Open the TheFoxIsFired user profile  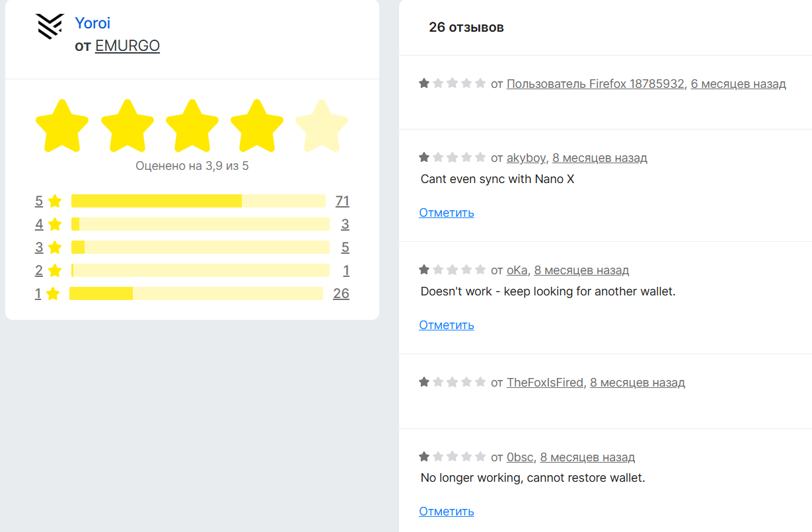point(545,383)
